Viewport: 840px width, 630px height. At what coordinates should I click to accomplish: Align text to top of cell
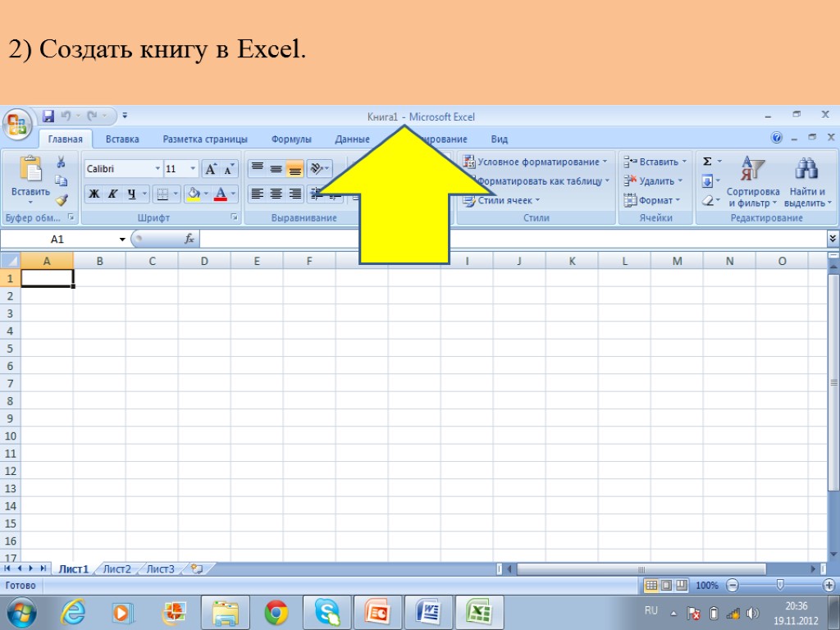(x=257, y=168)
